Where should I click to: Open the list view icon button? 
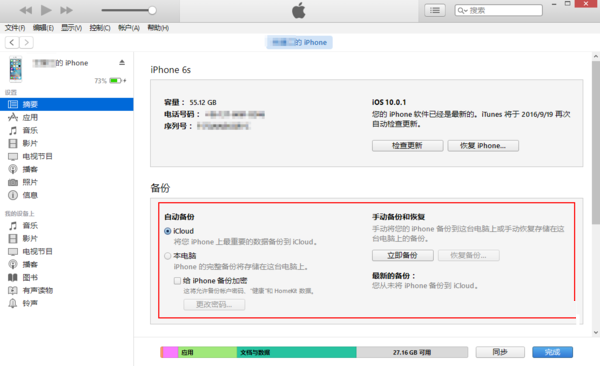[435, 10]
